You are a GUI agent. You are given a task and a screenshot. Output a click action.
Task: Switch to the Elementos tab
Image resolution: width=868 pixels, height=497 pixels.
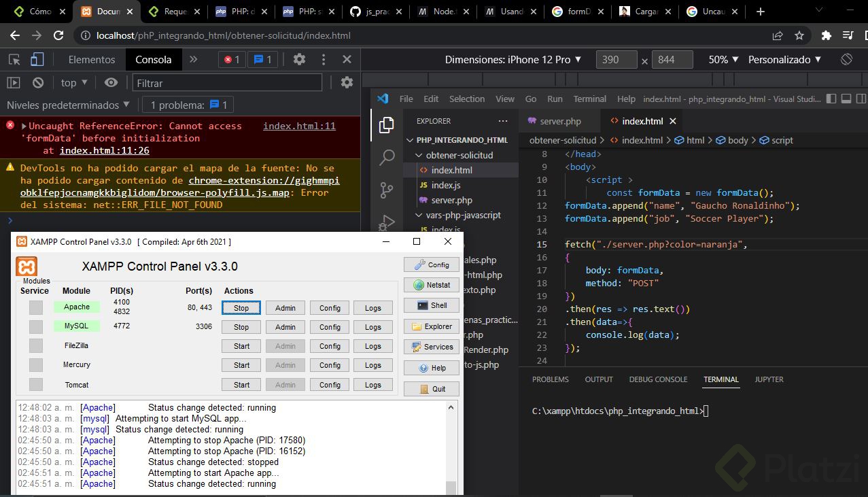point(92,60)
